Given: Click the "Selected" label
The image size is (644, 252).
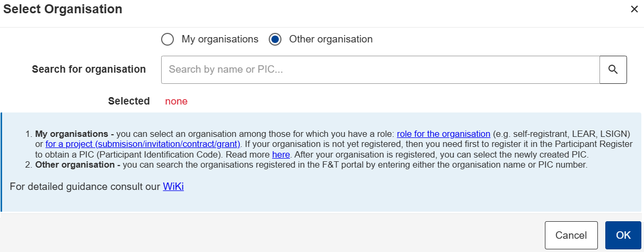Looking at the screenshot, I should click(129, 101).
